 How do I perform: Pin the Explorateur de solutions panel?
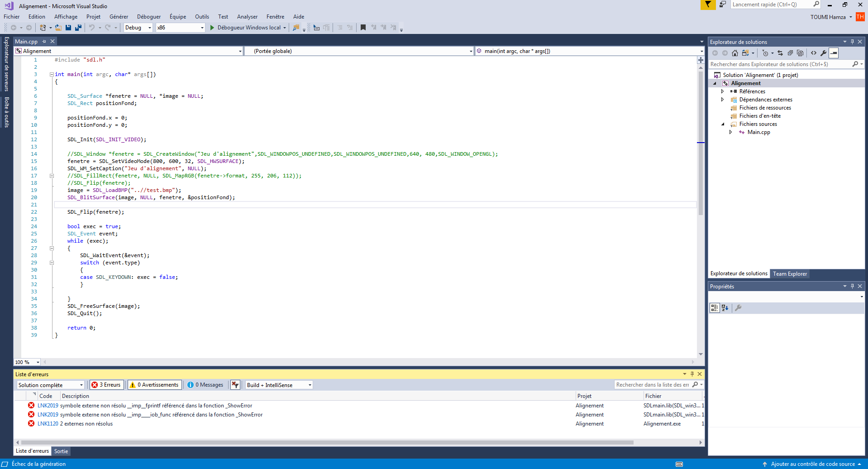[852, 42]
